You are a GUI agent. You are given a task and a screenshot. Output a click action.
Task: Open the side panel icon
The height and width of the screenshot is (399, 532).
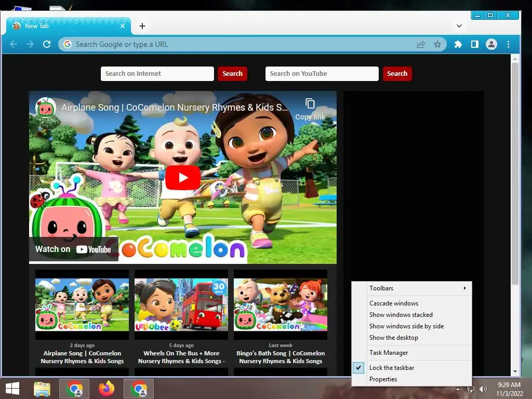click(475, 44)
